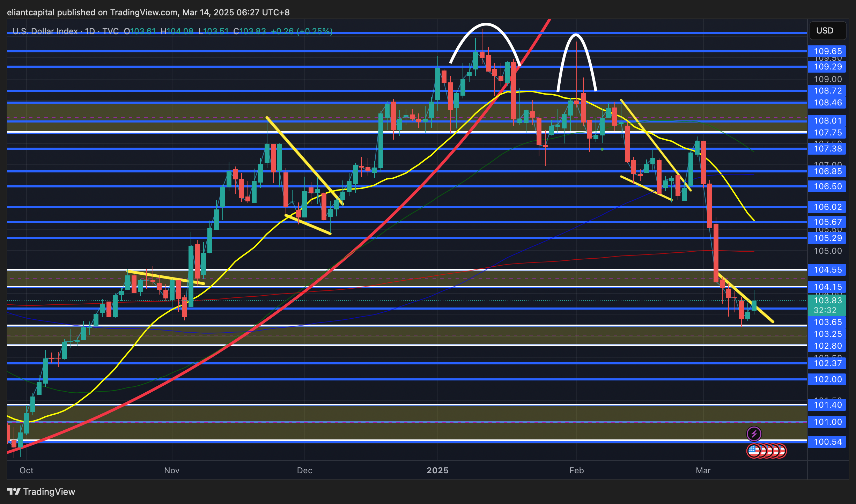Click the frontmost US flag economic event icon
Image resolution: width=856 pixels, height=504 pixels.
point(754,451)
